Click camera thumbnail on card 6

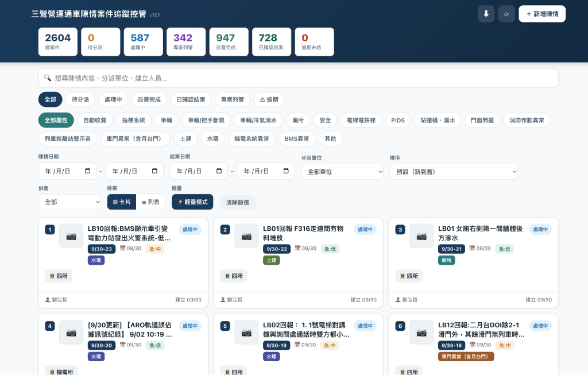(x=421, y=333)
